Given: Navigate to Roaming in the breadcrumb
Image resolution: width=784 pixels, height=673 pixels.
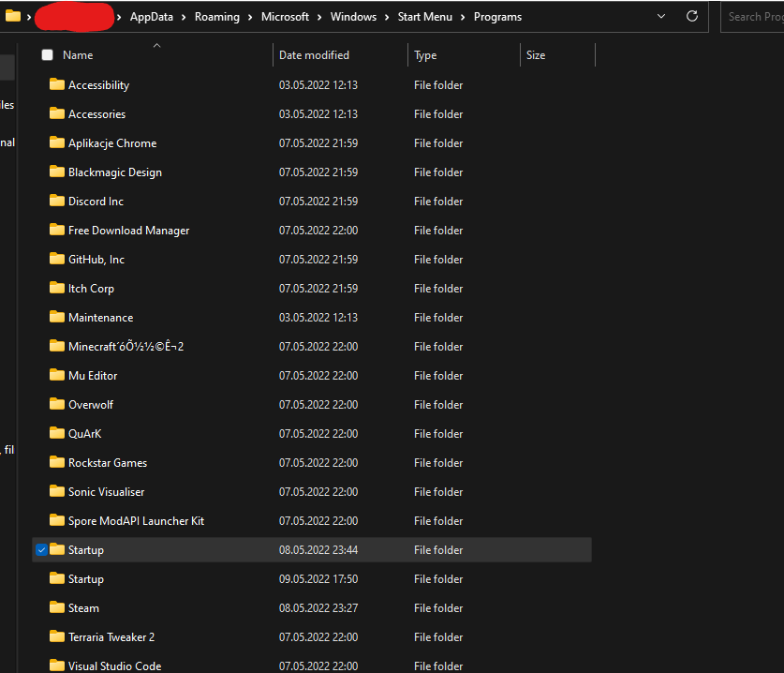Looking at the screenshot, I should [x=217, y=17].
